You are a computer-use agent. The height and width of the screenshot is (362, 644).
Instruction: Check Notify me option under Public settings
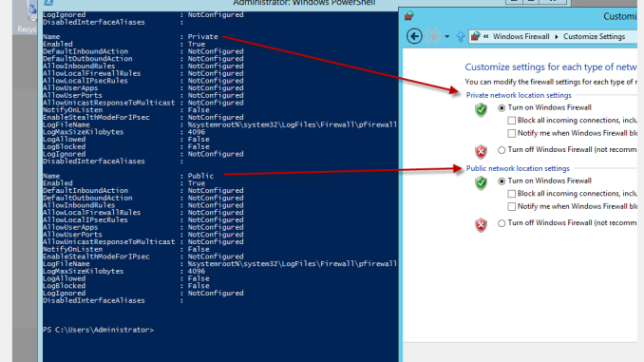coord(511,207)
